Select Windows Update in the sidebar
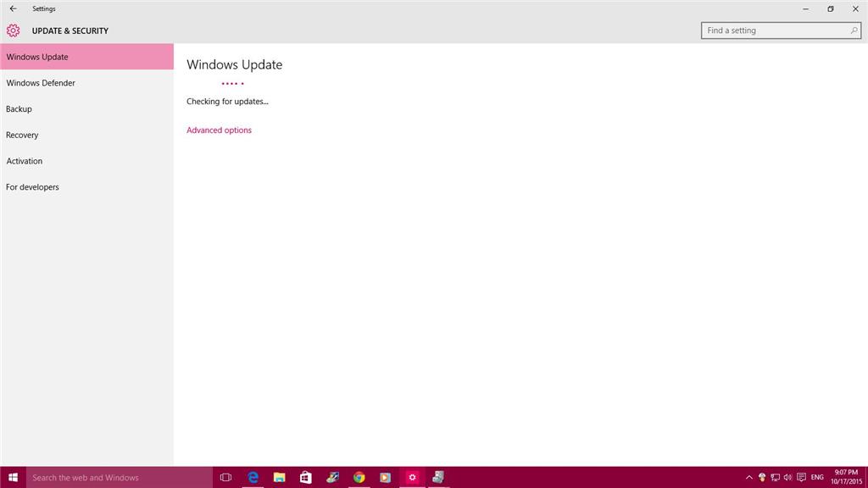 [87, 57]
